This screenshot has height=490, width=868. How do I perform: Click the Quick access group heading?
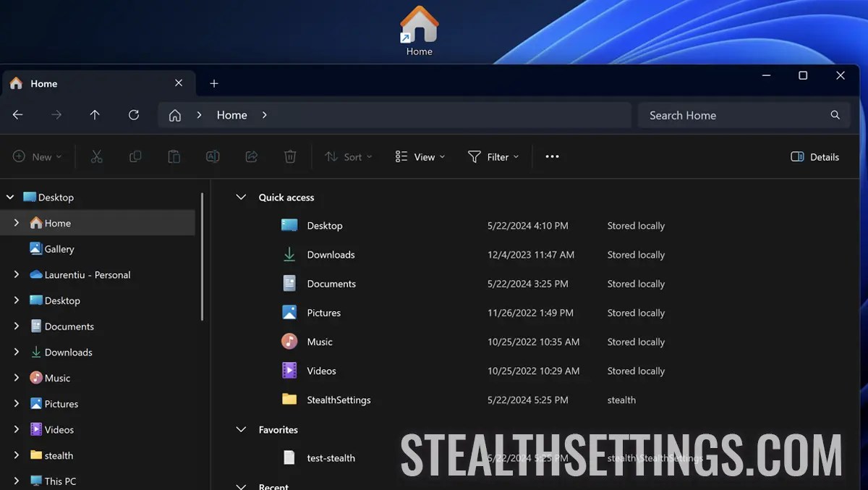click(x=286, y=197)
